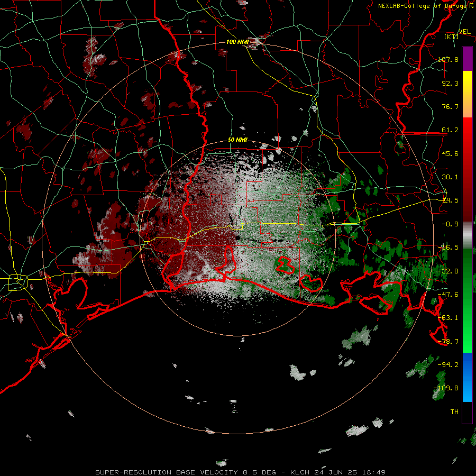Click the 76.7 value on velocity scale

450,106
